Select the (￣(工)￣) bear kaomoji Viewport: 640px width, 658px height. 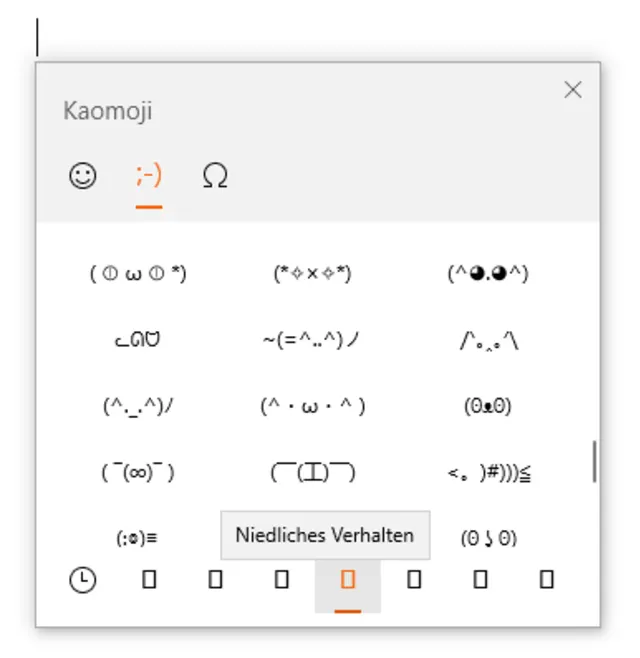coord(313,472)
